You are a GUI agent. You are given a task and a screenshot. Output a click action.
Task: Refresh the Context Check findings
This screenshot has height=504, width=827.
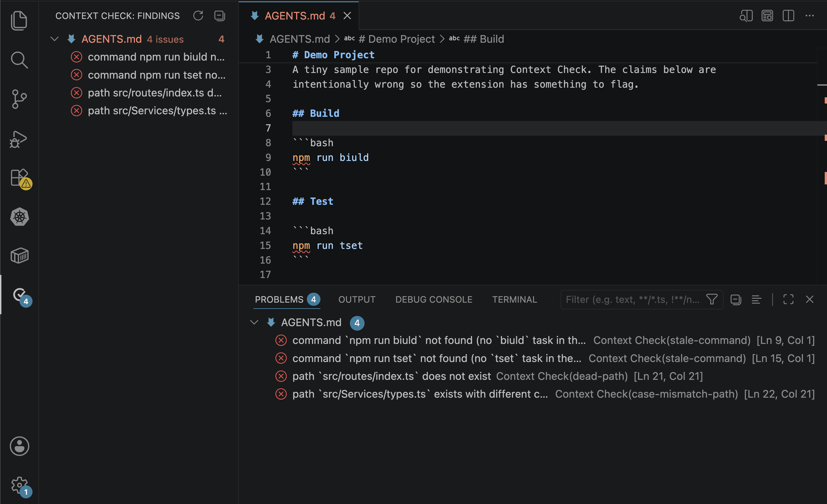point(198,16)
